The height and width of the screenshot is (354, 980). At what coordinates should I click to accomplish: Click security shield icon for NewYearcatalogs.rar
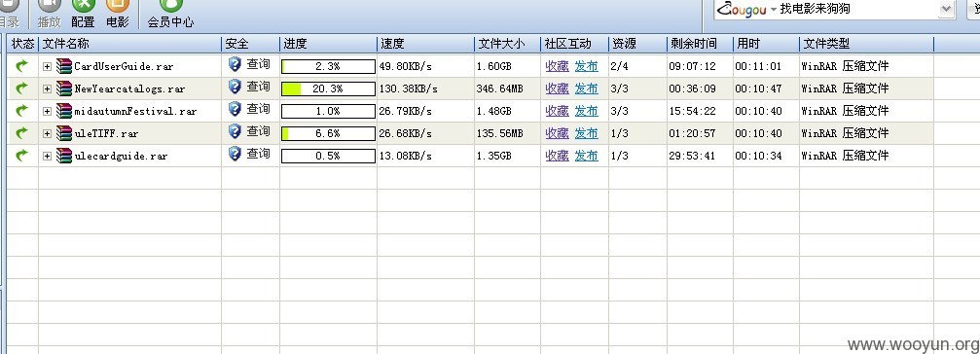click(x=235, y=87)
